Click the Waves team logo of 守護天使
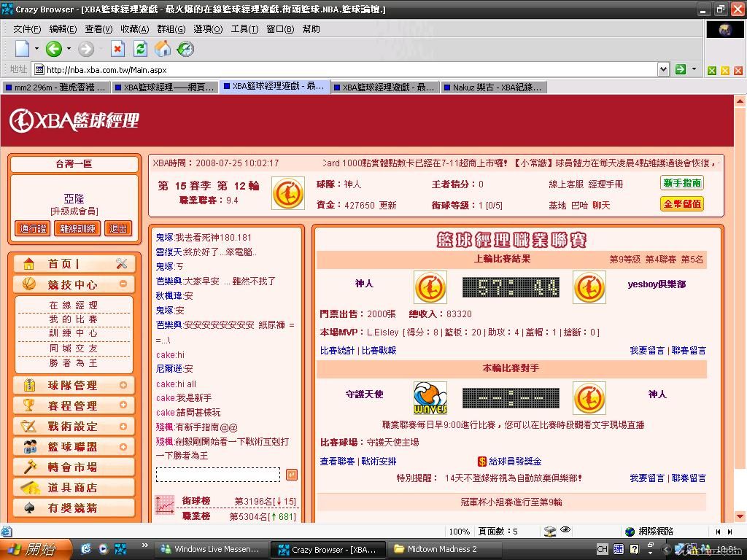Image resolution: width=747 pixels, height=560 pixels. click(x=430, y=397)
